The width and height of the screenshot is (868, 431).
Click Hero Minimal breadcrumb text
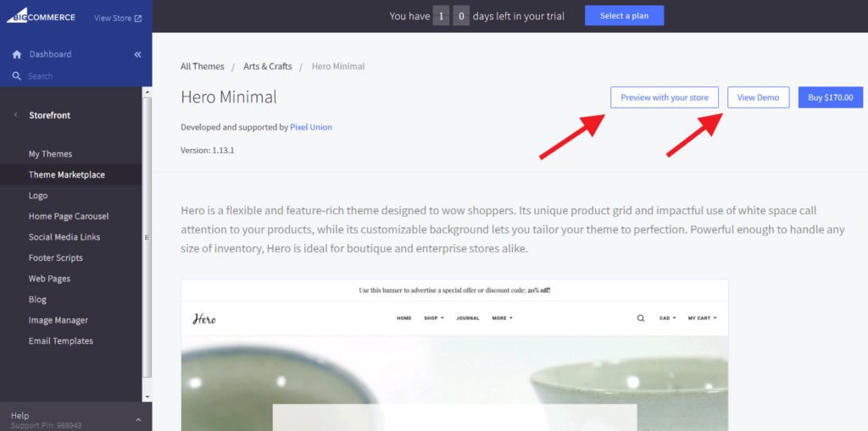point(338,66)
